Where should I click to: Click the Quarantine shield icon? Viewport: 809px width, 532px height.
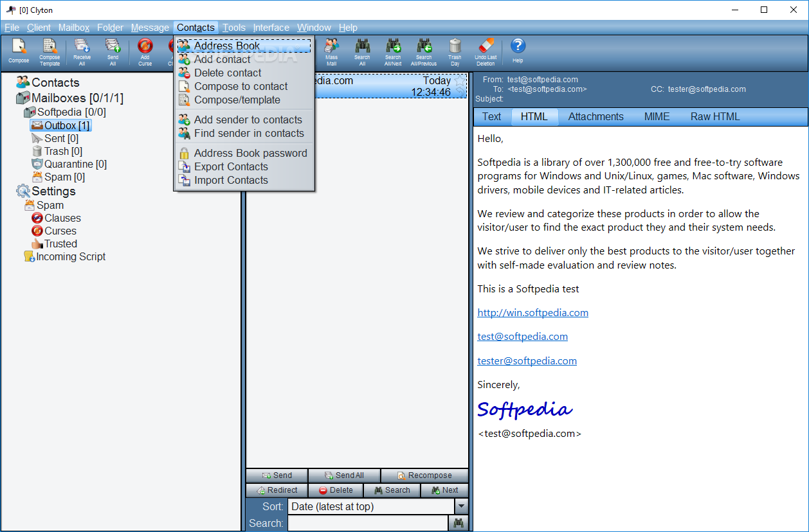click(x=37, y=164)
